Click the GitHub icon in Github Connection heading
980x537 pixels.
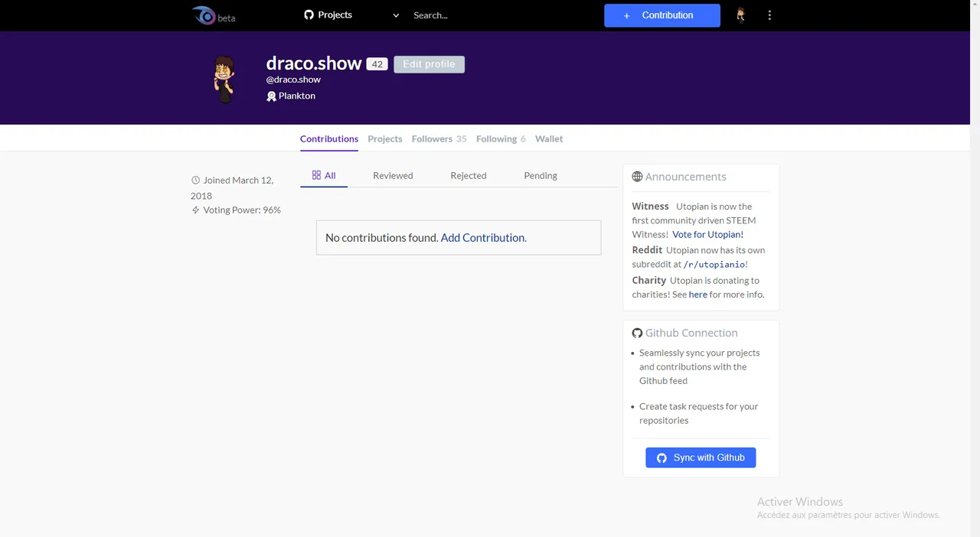click(637, 333)
